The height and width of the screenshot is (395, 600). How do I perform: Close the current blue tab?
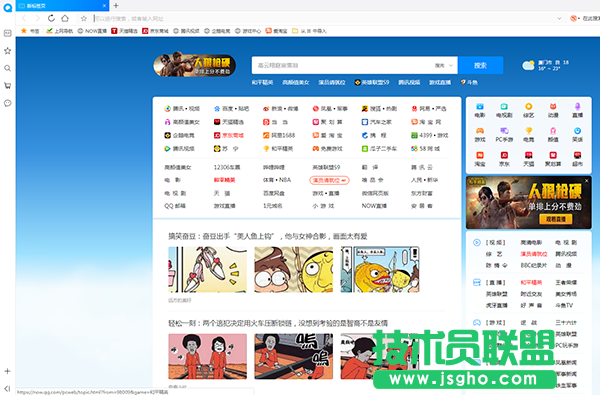coord(104,6)
